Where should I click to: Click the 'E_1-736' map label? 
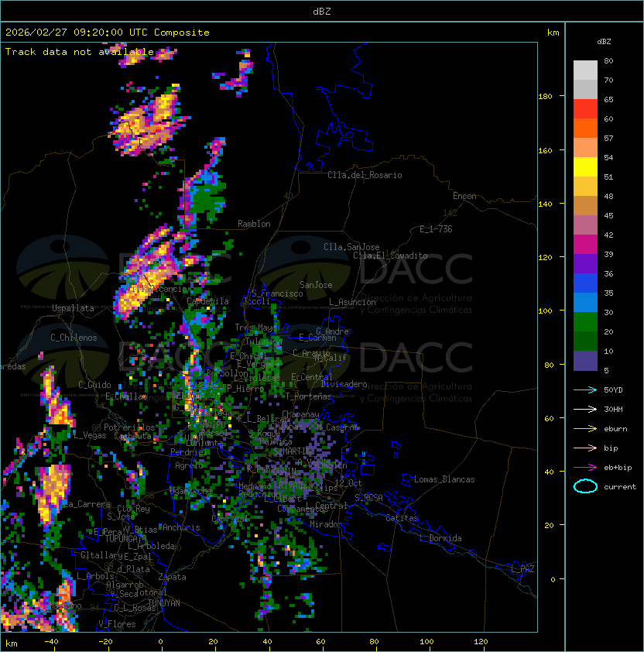click(x=436, y=229)
